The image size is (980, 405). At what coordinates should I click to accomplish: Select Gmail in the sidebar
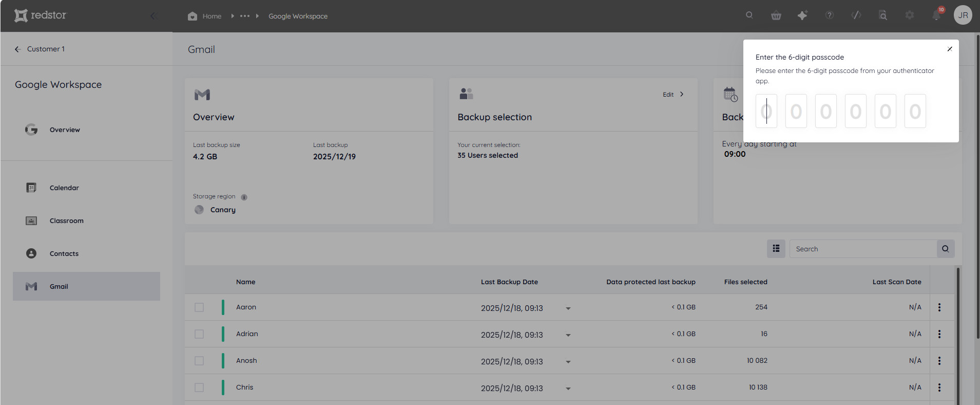pos(86,286)
